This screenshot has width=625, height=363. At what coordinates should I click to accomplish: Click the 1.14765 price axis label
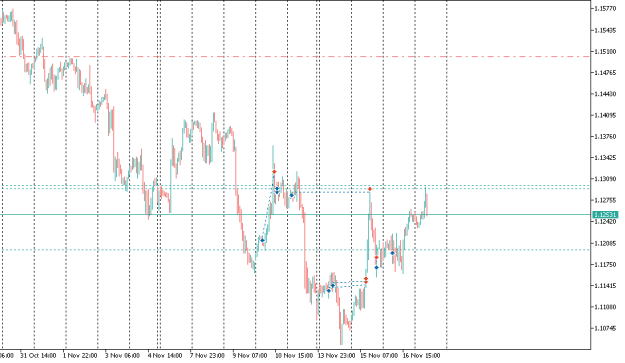click(x=605, y=73)
